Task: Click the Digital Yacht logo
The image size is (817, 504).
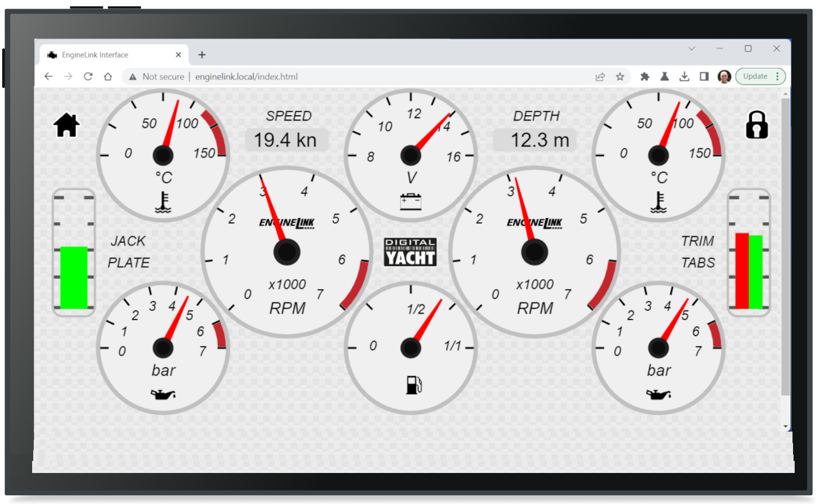Action: [410, 252]
